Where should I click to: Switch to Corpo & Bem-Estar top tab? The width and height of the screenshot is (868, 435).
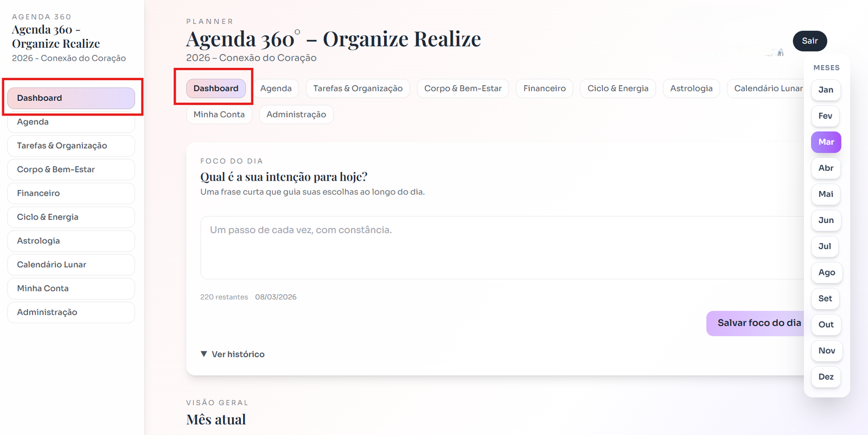tap(463, 88)
